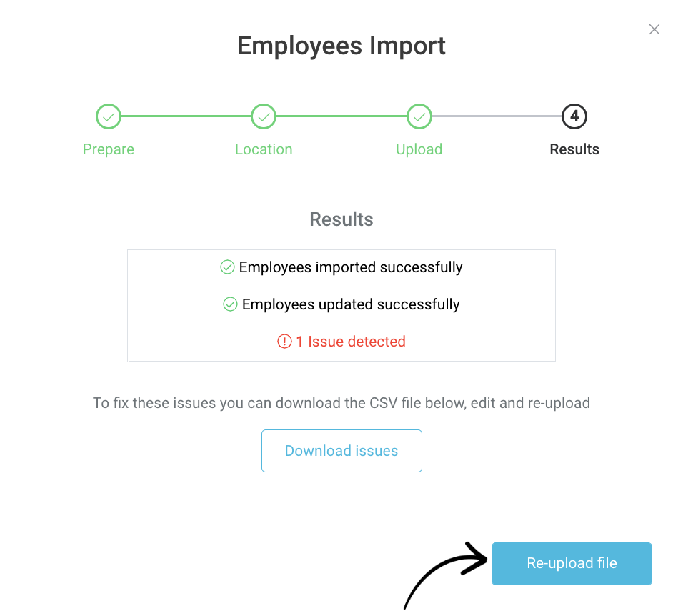
Task: Click the Download issues button
Action: point(341,451)
